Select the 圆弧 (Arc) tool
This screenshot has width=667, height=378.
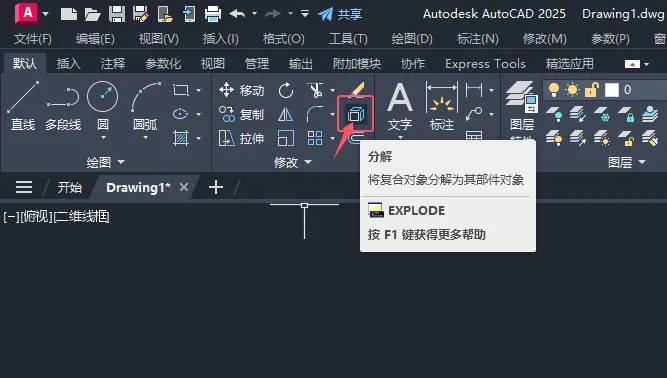tap(145, 106)
